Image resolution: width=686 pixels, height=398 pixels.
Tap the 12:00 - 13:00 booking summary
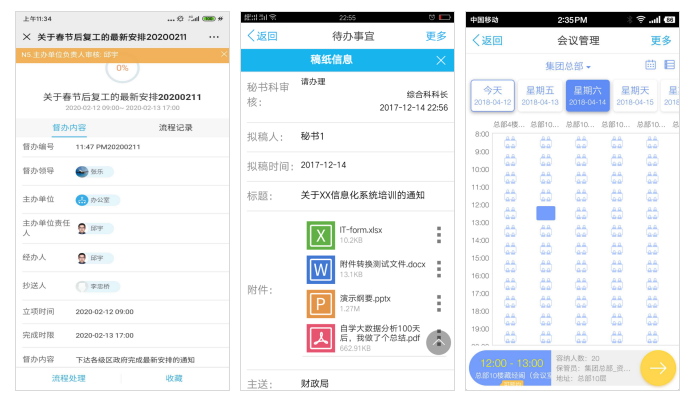point(510,368)
